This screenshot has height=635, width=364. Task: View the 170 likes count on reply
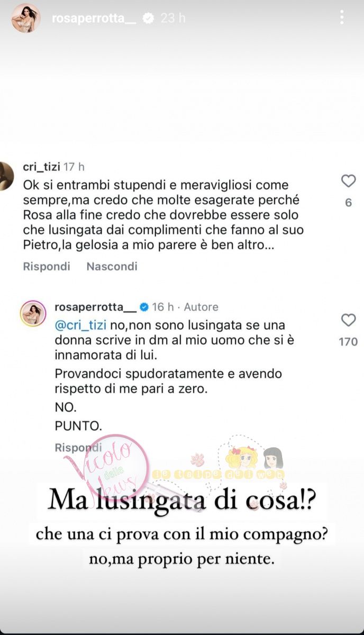pyautogui.click(x=348, y=342)
